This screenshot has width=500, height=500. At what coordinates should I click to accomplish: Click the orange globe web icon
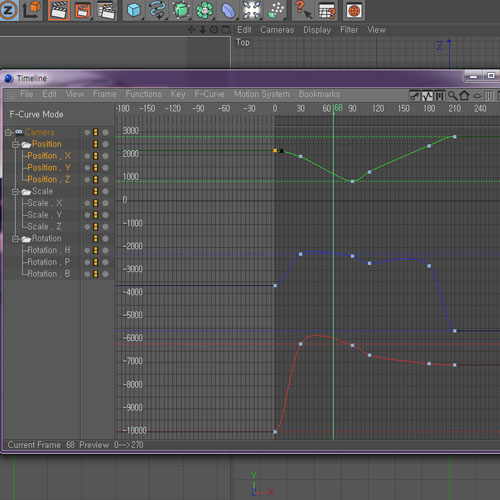coord(354,10)
